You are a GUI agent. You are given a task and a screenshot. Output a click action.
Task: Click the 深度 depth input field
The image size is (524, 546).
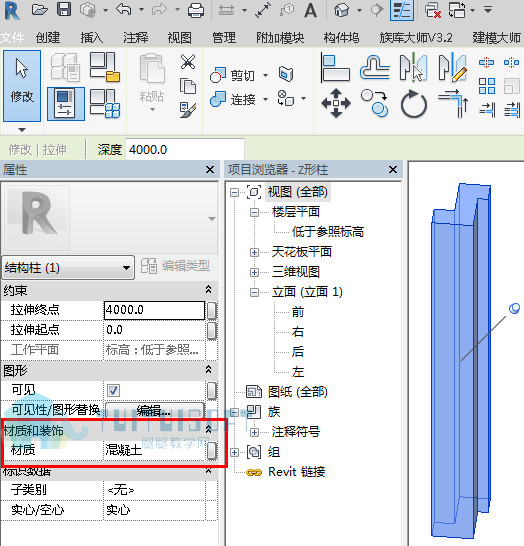(185, 150)
